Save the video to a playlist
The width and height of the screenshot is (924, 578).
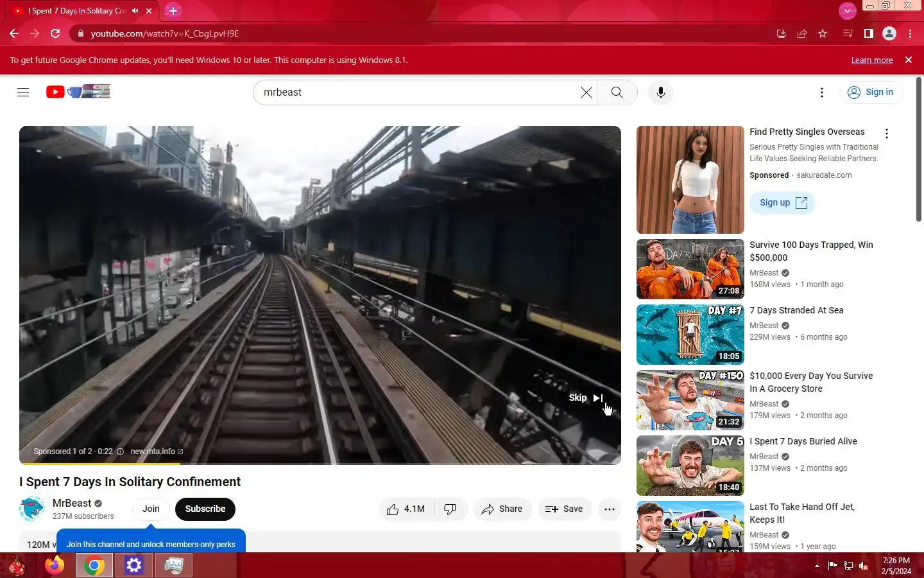click(565, 509)
